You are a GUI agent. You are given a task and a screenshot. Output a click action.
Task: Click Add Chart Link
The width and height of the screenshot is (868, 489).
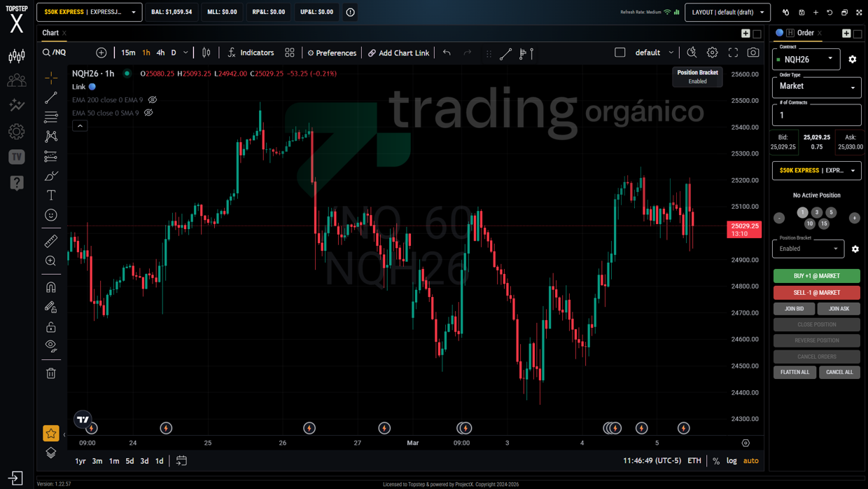(399, 53)
